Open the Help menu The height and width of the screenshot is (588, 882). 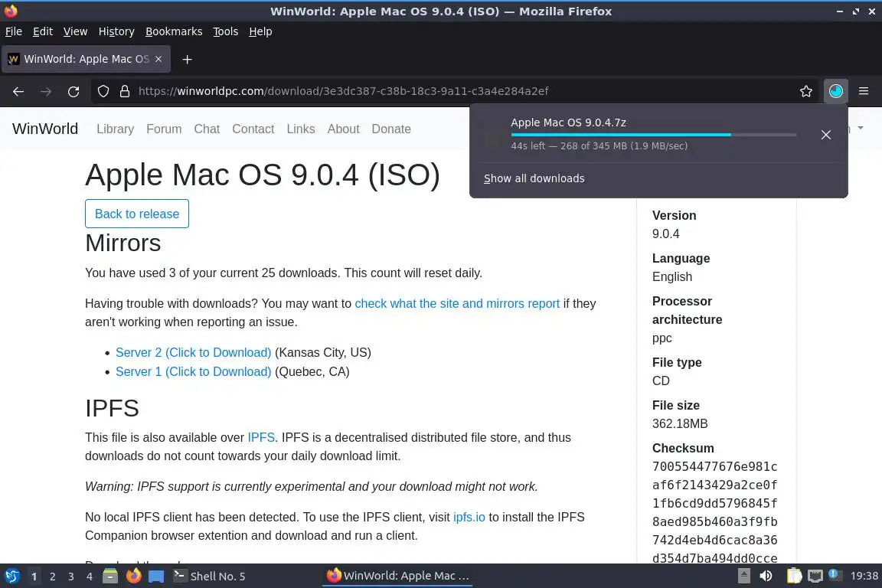click(x=260, y=31)
